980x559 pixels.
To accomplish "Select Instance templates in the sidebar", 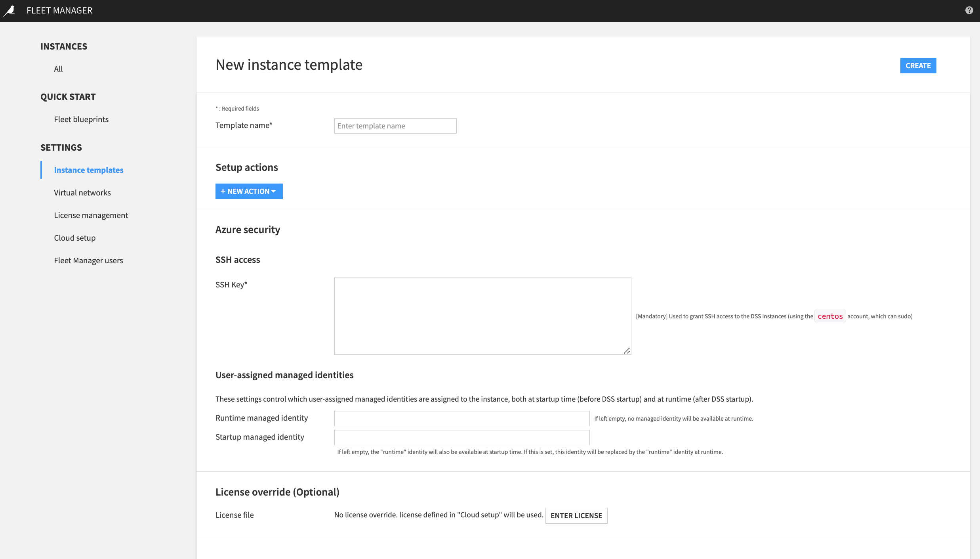I will (x=88, y=170).
